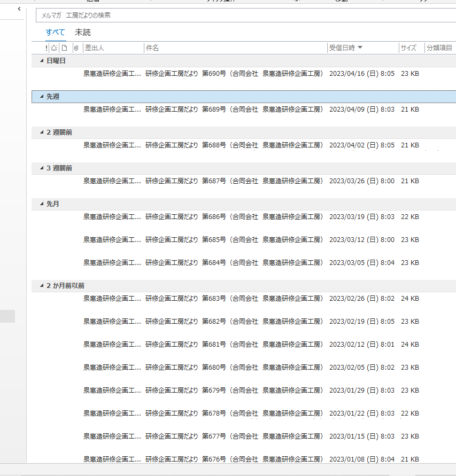Select the sender in the 2023/04/09 row
Viewport: 456px width, 476px height.
(112, 110)
